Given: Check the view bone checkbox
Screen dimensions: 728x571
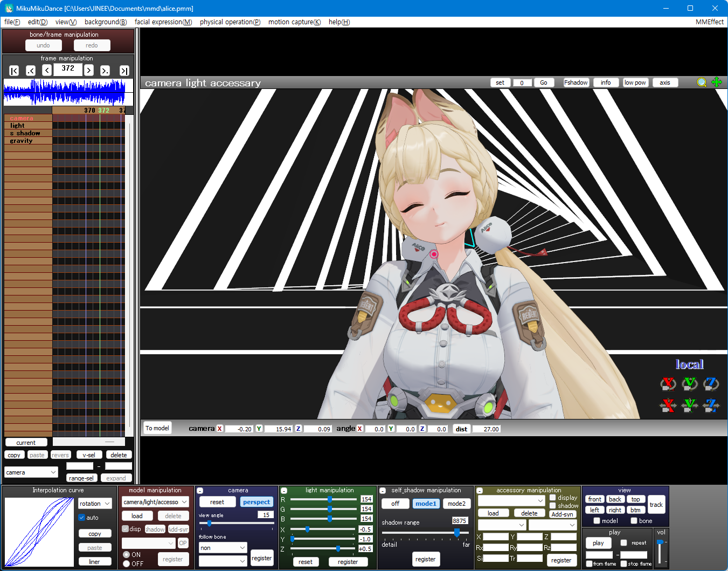Looking at the screenshot, I should click(x=634, y=521).
